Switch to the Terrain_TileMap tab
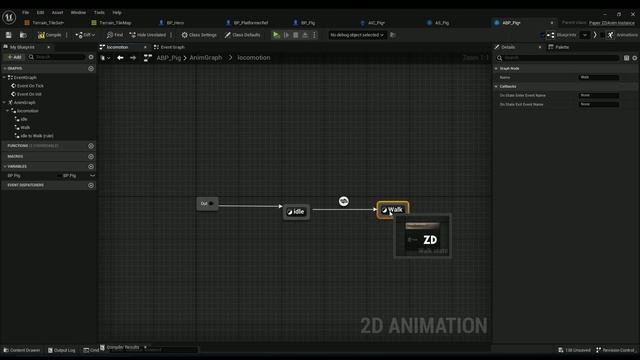The image size is (640, 360). point(111,23)
